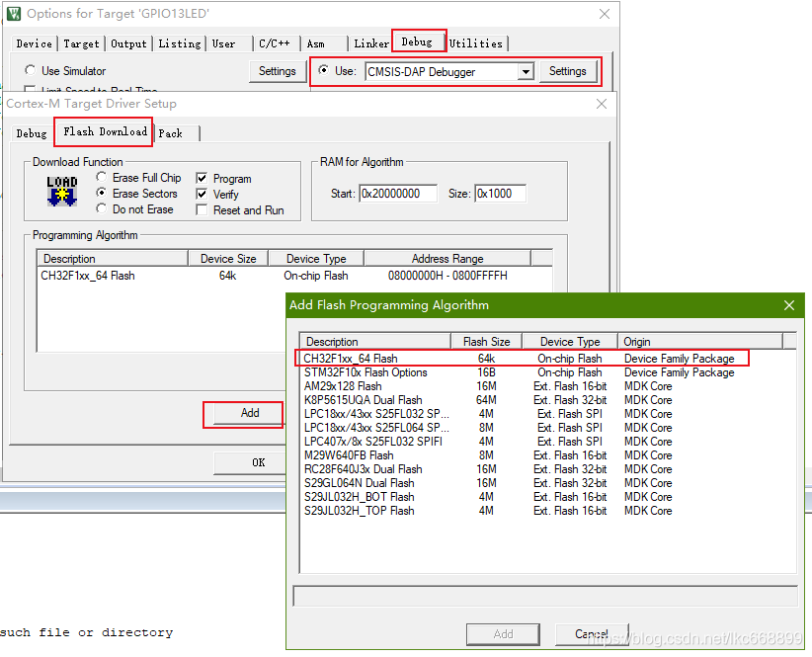Select STM32F10x Flash Options row
The image size is (812, 657).
[548, 372]
